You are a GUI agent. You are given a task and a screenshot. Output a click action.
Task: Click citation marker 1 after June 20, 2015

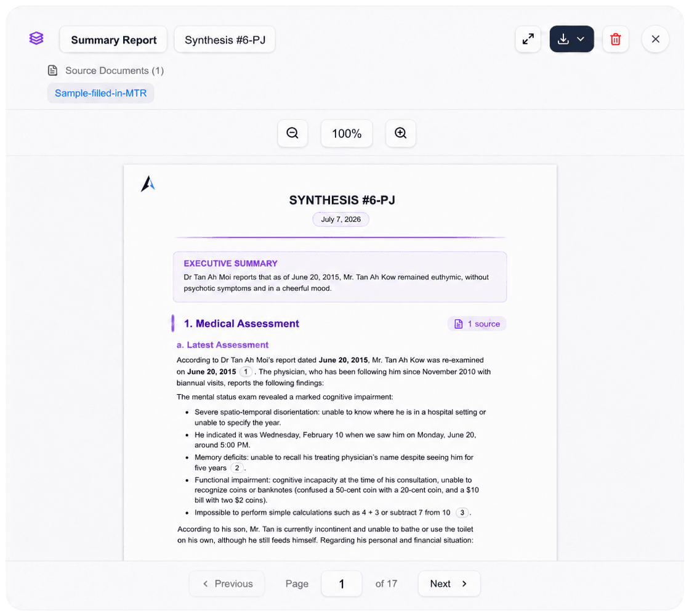246,371
